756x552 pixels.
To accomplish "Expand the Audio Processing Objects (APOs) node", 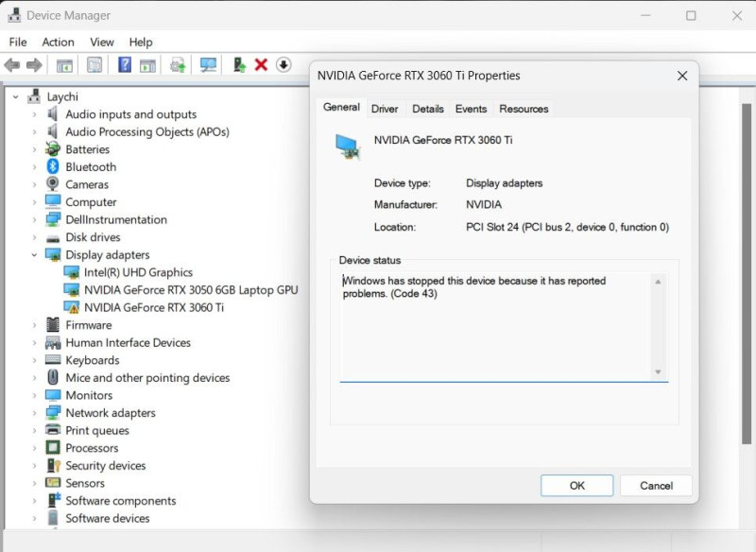I will tap(34, 131).
